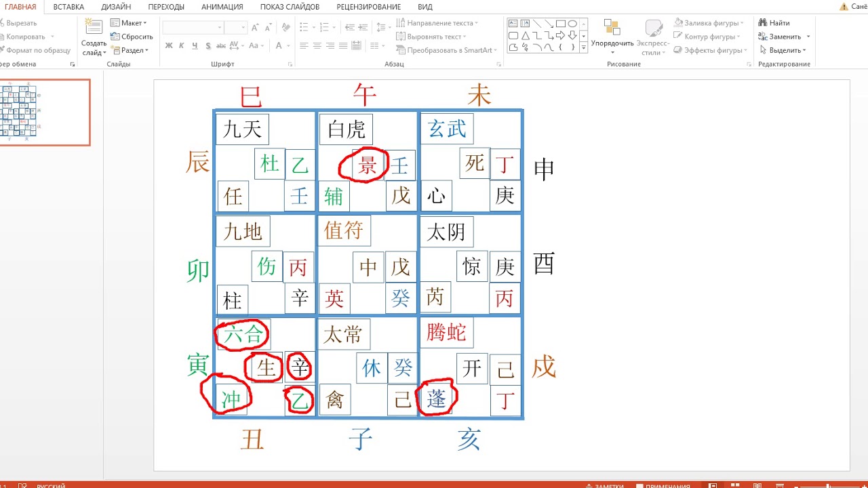Click the Вырезать (Cut) button
Image resolution: width=868 pixels, height=488 pixels.
tap(18, 23)
